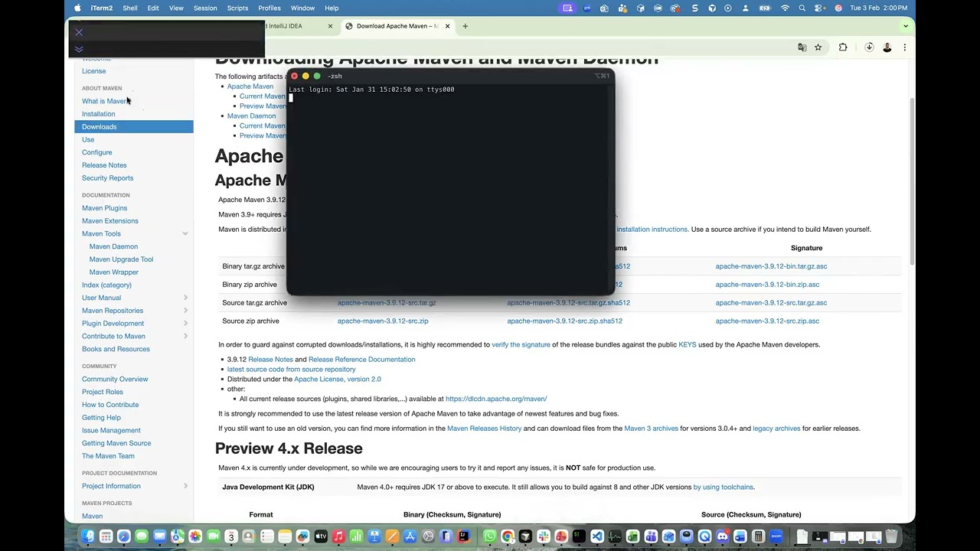Open App Store in the dock

[x=410, y=536]
